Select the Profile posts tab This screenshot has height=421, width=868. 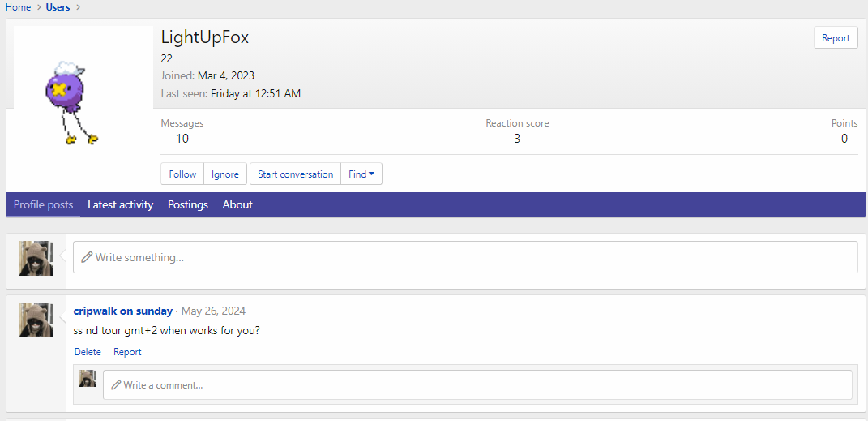pyautogui.click(x=43, y=204)
